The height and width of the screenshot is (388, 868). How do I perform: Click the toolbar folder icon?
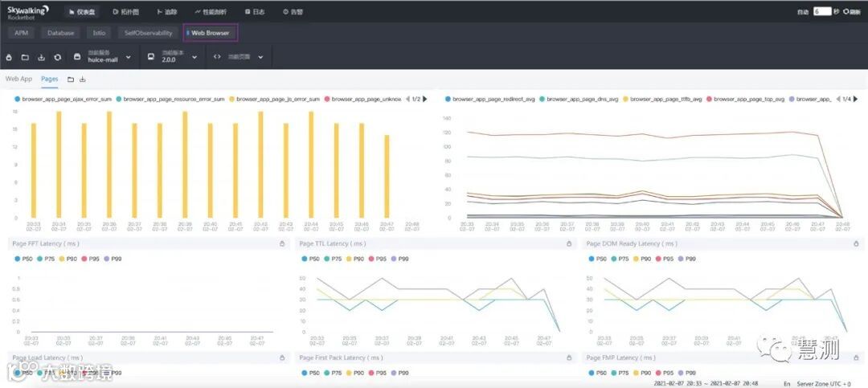click(x=25, y=57)
